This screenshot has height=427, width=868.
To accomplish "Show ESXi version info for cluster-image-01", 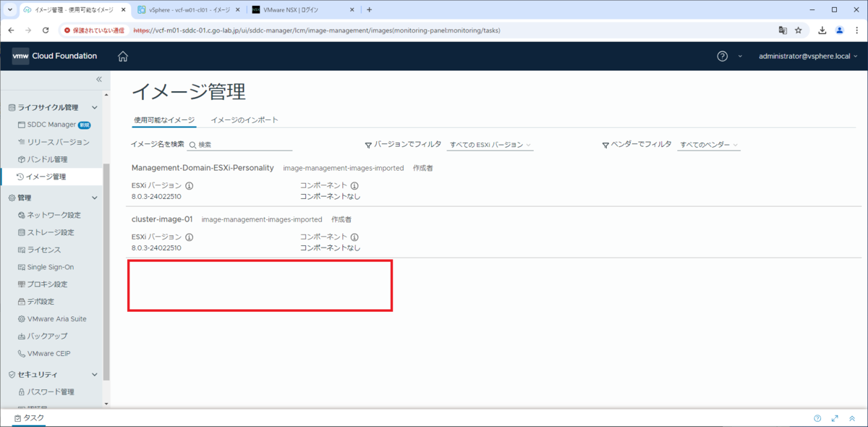I will pyautogui.click(x=189, y=237).
